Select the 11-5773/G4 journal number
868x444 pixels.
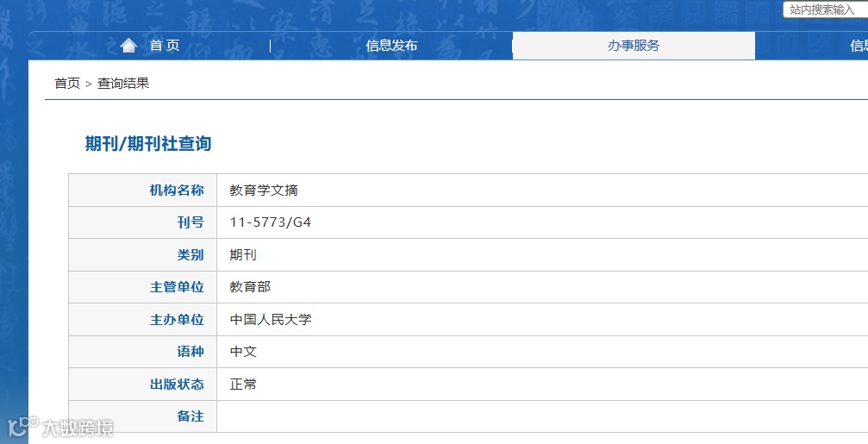270,222
